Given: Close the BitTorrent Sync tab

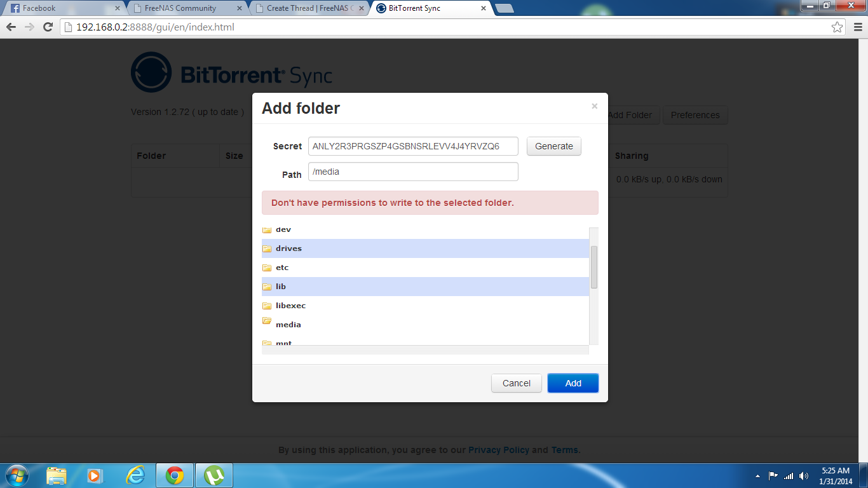Looking at the screenshot, I should point(484,8).
